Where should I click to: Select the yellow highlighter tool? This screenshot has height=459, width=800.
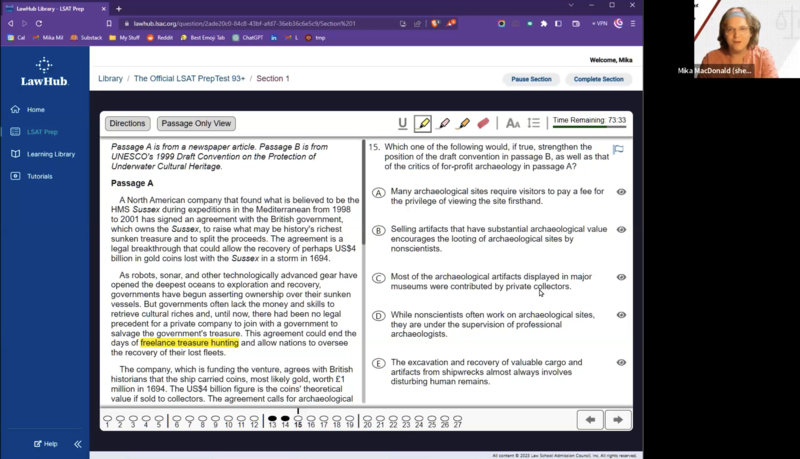pos(423,124)
